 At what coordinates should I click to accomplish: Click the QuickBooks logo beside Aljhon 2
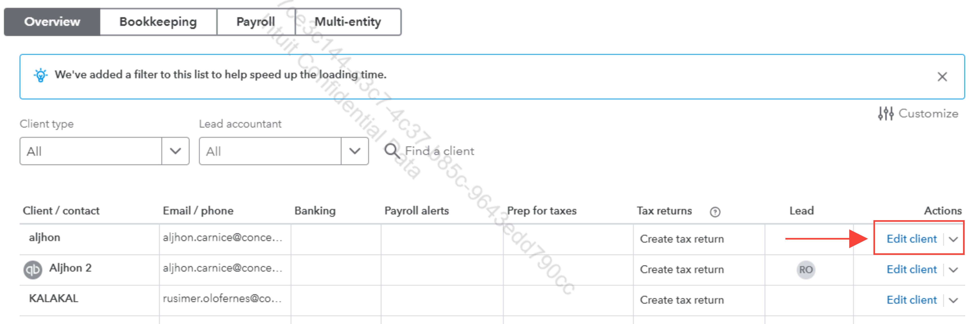pos(33,269)
